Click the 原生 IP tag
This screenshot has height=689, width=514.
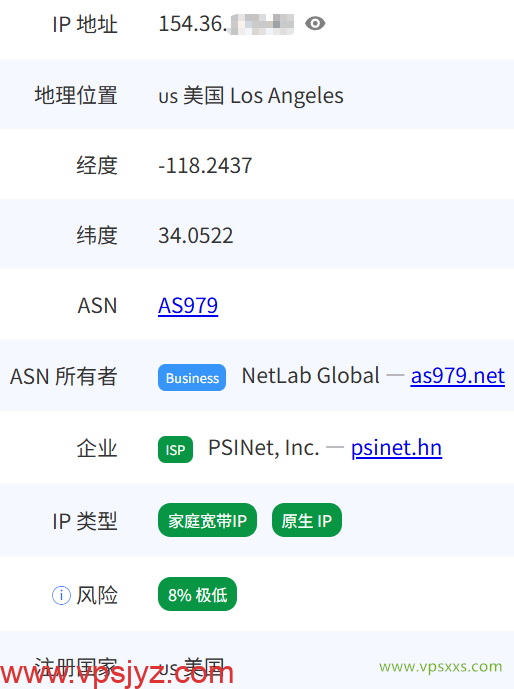(x=307, y=520)
